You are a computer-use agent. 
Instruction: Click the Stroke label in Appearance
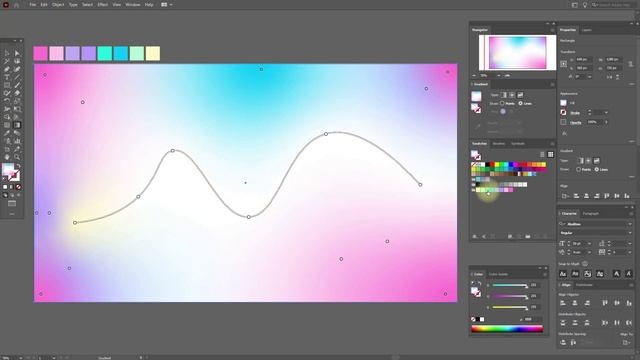(575, 113)
